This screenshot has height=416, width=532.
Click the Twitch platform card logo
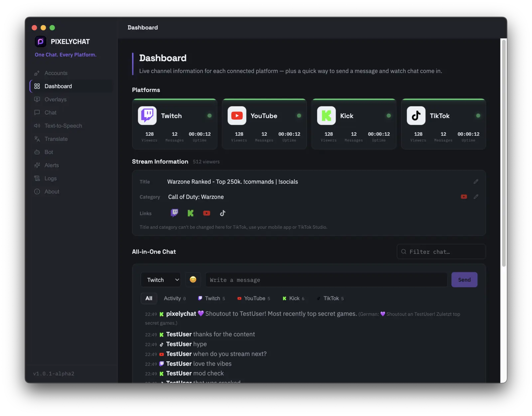coord(147,116)
